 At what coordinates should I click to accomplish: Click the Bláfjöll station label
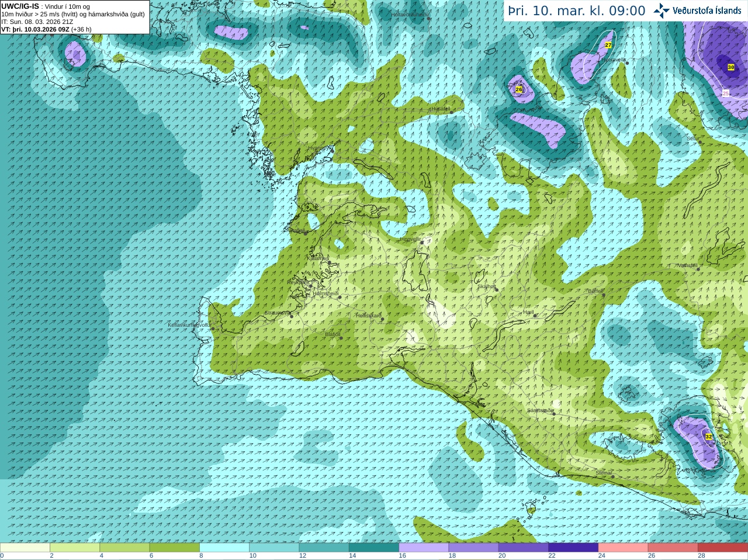(333, 335)
